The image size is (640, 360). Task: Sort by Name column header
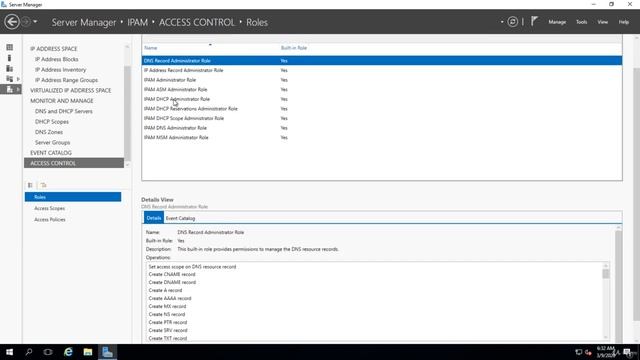point(150,48)
